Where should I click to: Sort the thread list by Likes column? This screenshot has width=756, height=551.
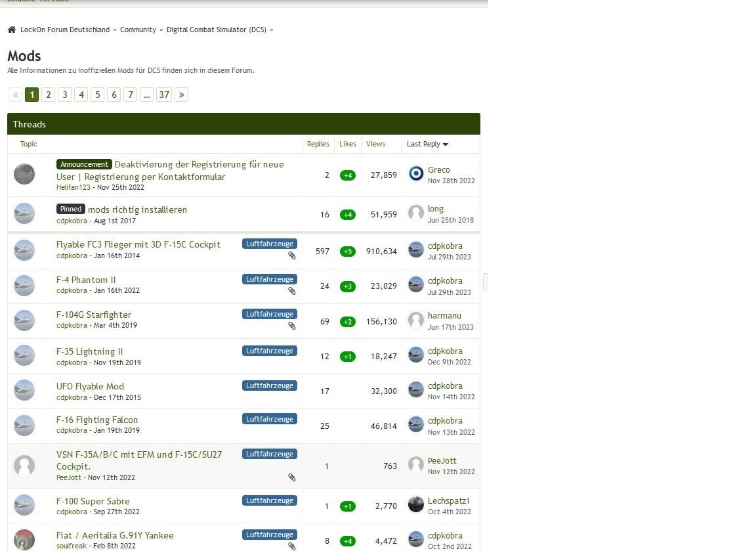tap(348, 144)
